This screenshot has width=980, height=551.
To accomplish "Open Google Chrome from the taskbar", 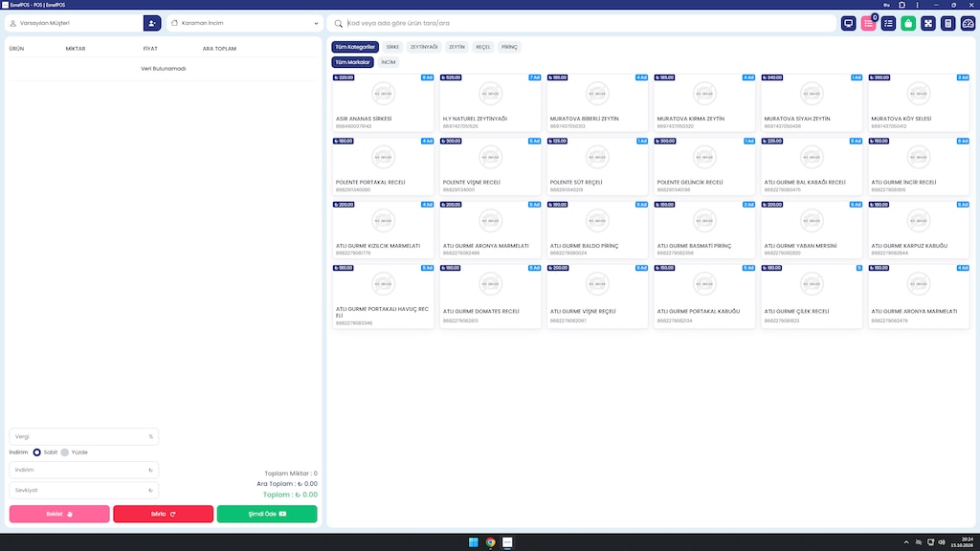I will click(x=491, y=542).
